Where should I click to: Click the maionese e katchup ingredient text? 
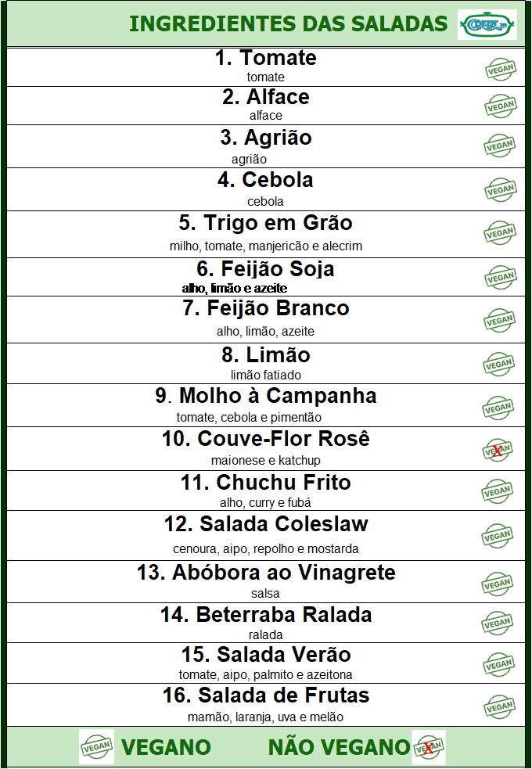tap(266, 461)
